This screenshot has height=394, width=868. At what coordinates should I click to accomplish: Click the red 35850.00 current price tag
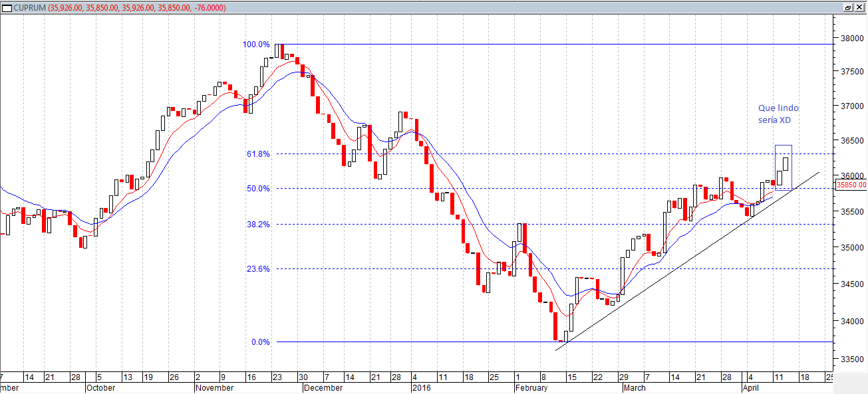[x=851, y=185]
